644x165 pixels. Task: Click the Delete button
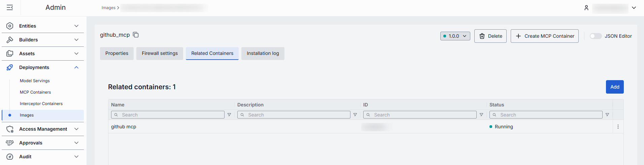click(x=490, y=36)
